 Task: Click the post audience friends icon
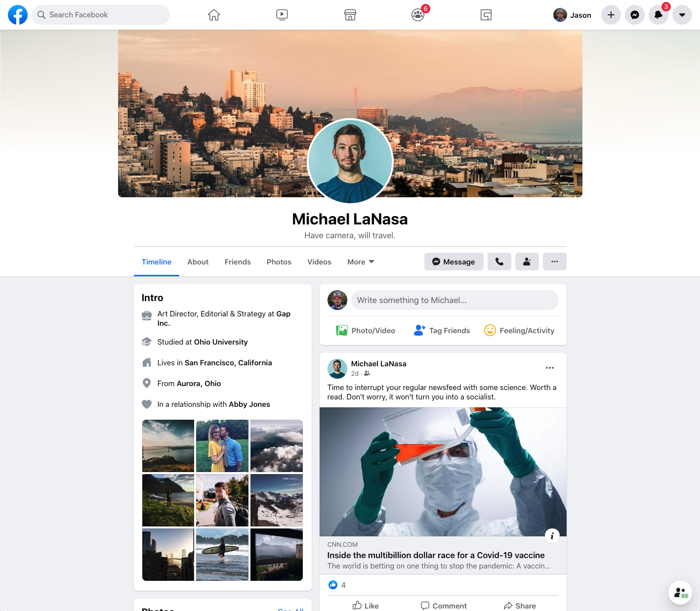[367, 374]
